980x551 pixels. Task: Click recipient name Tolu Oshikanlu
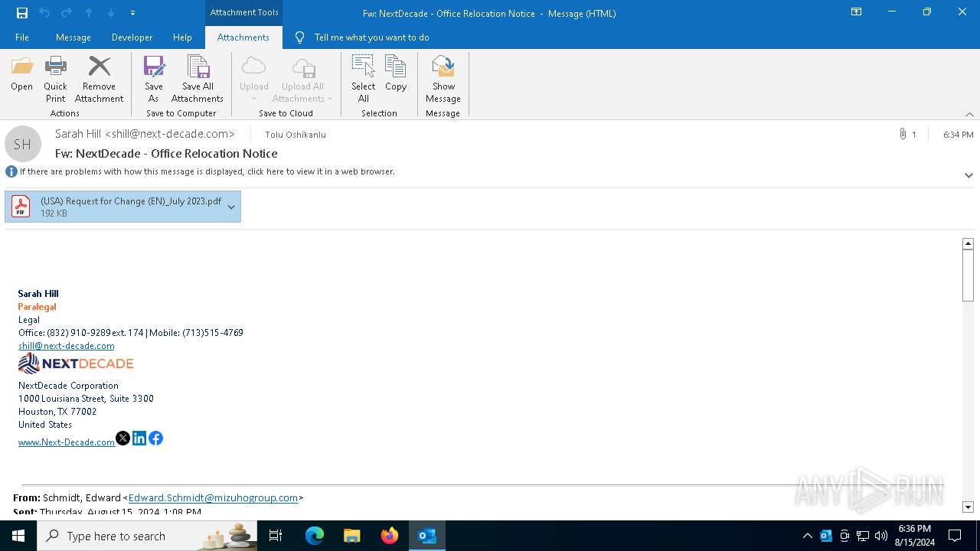click(296, 135)
